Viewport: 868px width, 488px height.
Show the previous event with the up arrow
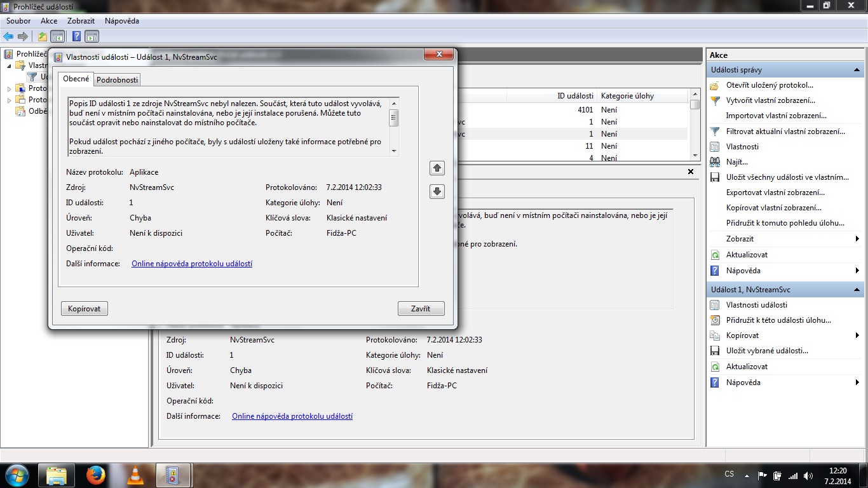click(437, 168)
